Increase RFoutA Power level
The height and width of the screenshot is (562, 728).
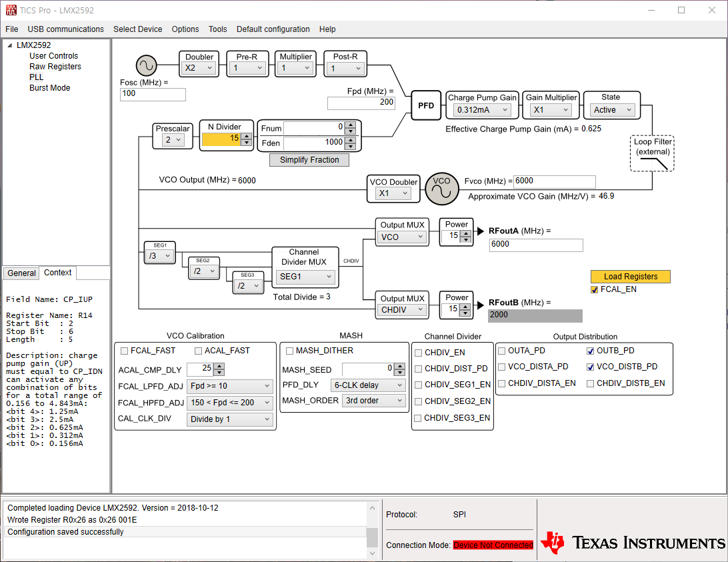(466, 233)
